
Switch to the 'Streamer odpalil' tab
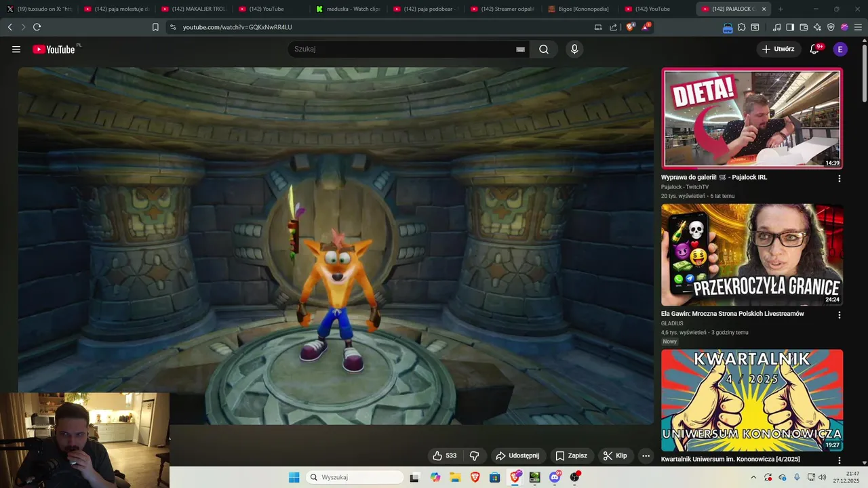coord(502,9)
